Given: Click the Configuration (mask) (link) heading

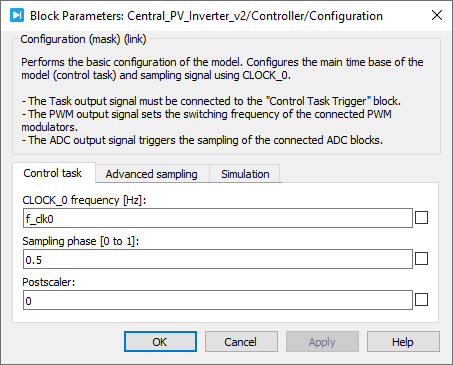Looking at the screenshot, I should coord(83,39).
